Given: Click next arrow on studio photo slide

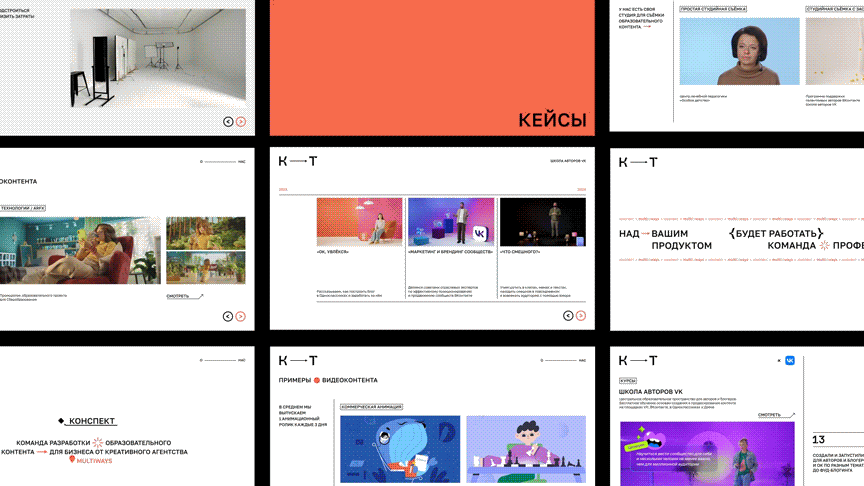Looking at the screenshot, I should (x=241, y=122).
